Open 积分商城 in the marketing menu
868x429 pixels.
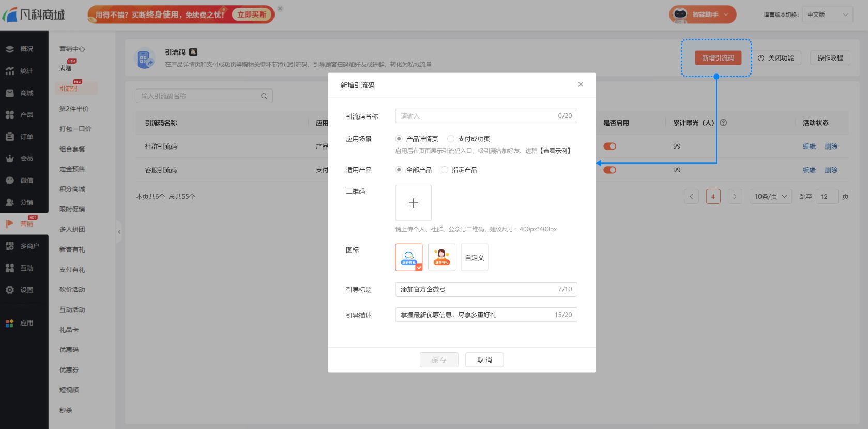coord(72,189)
